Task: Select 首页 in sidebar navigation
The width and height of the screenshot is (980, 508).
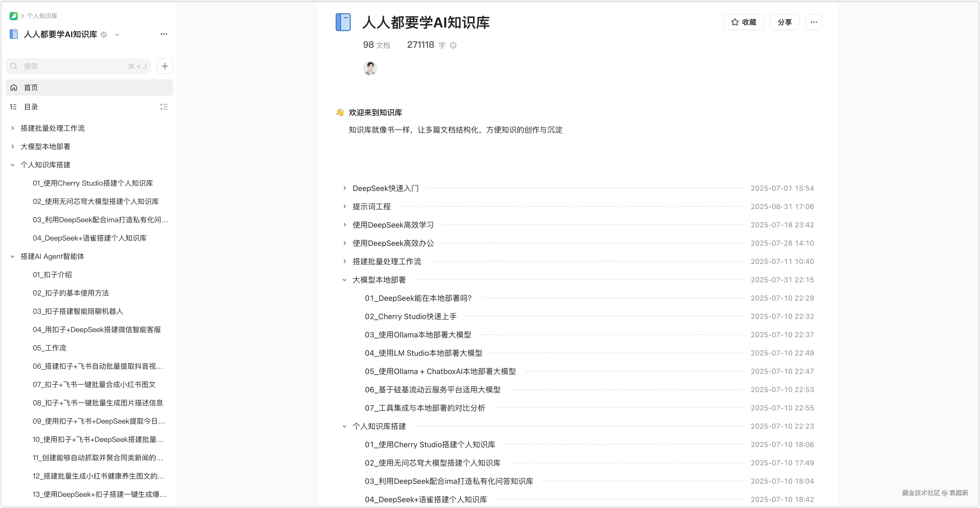Action: [x=31, y=87]
